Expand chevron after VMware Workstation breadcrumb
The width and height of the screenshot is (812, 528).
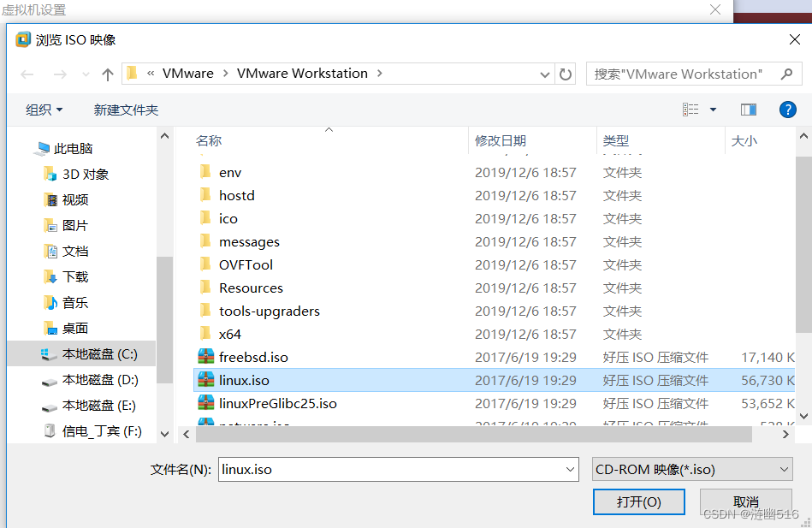pyautogui.click(x=380, y=74)
